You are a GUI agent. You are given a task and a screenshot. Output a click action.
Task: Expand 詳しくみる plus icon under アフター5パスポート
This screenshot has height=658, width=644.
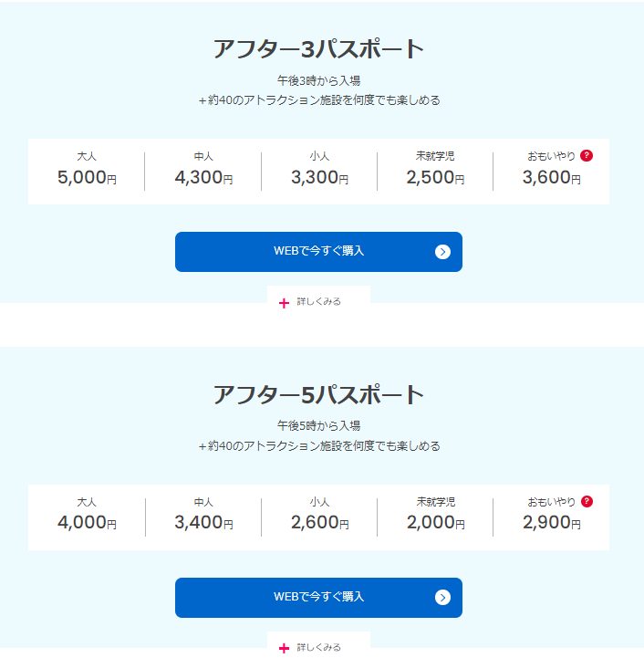pos(284,648)
